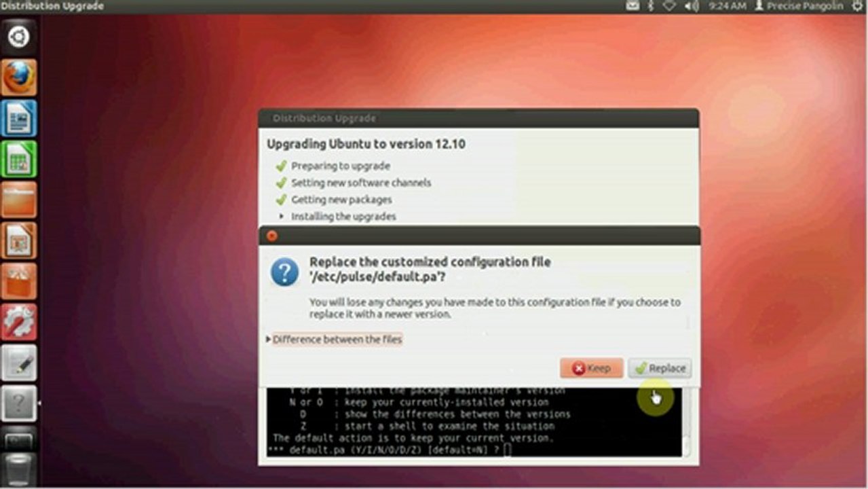The height and width of the screenshot is (489, 868).
Task: Open the Bluetooth indicator menu
Action: (x=650, y=6)
